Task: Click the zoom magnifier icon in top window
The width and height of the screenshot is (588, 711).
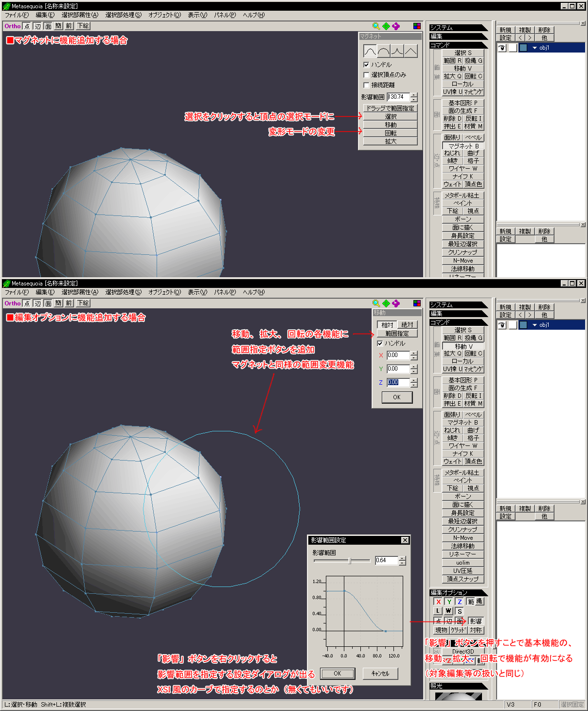Action: (376, 26)
